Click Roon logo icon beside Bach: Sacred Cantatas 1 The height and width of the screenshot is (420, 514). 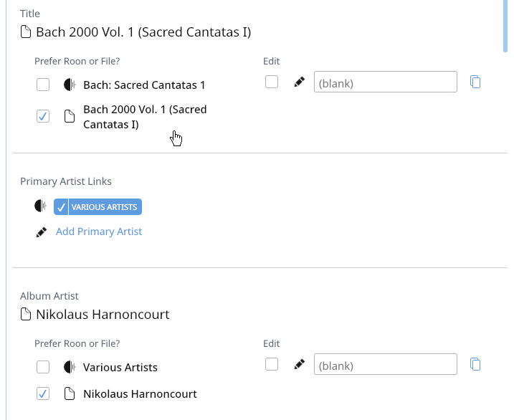click(70, 85)
